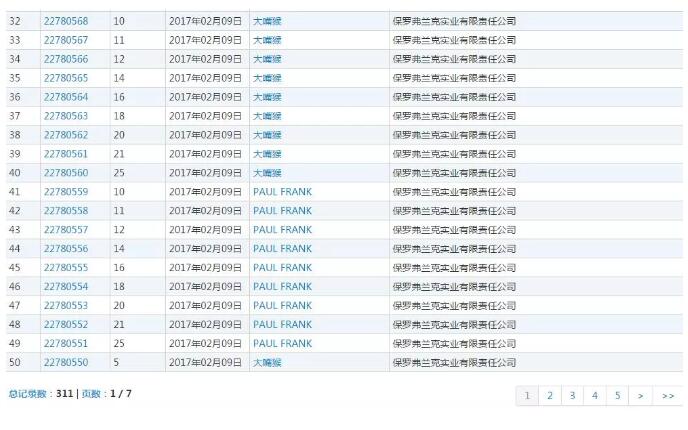Open PAUL FRANK trademark in row 43
This screenshot has width=688, height=430.
click(x=283, y=229)
